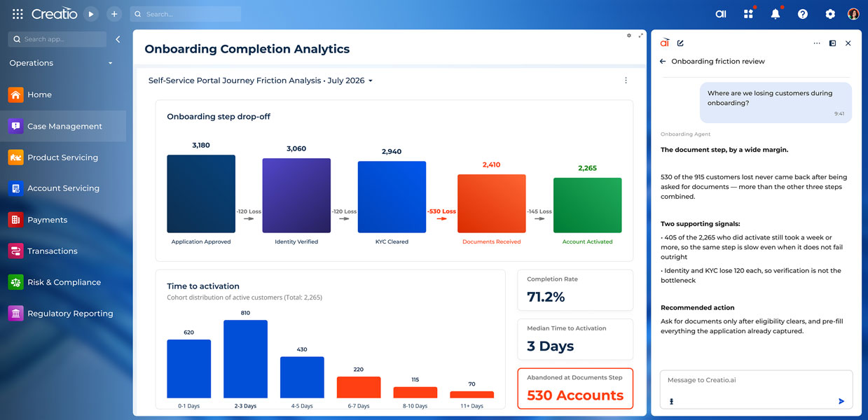Click the Documents Received orange bar
This screenshot has height=420, width=868.
[491, 204]
